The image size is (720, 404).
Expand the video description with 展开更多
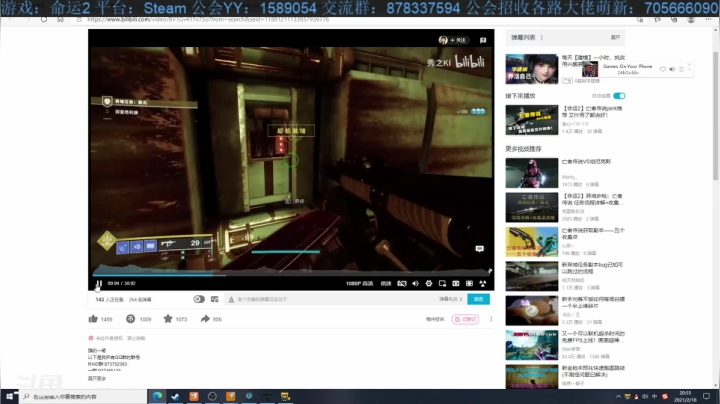point(97,379)
